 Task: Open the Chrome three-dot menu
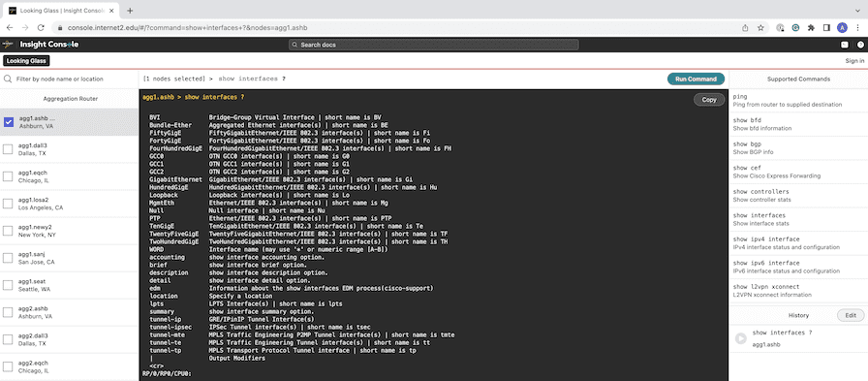(857, 27)
